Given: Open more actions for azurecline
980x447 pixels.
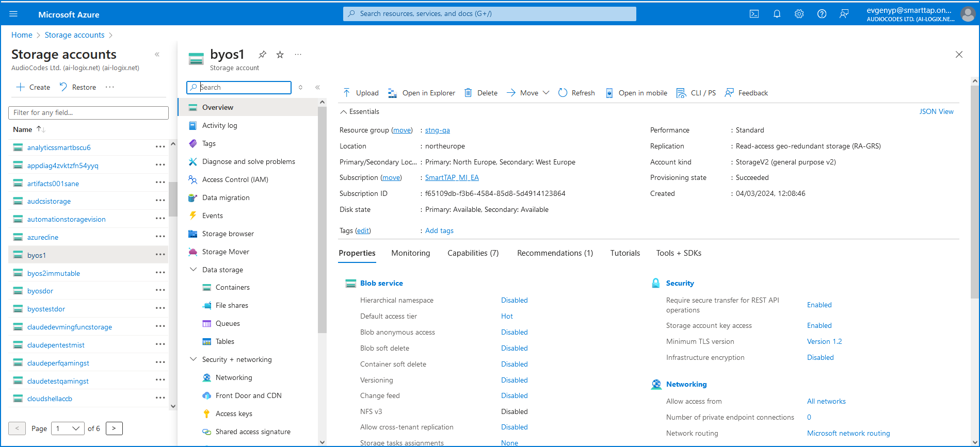Looking at the screenshot, I should [x=160, y=237].
